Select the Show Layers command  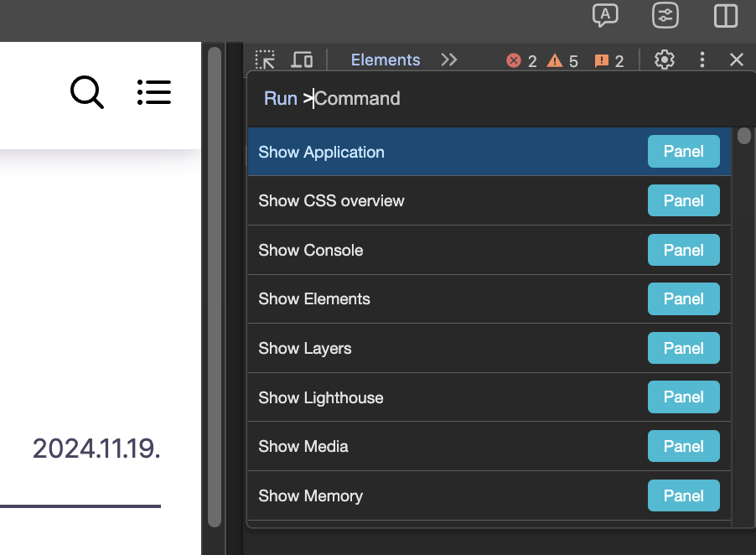click(489, 348)
